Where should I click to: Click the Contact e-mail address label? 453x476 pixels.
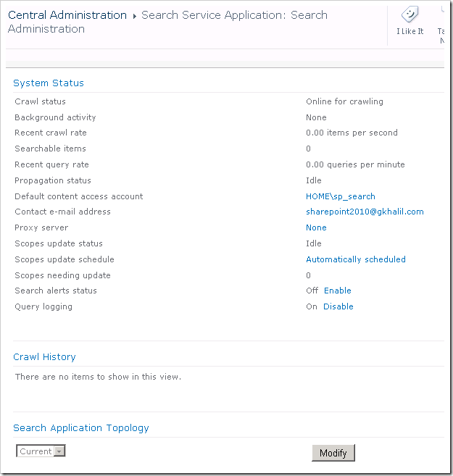click(62, 212)
